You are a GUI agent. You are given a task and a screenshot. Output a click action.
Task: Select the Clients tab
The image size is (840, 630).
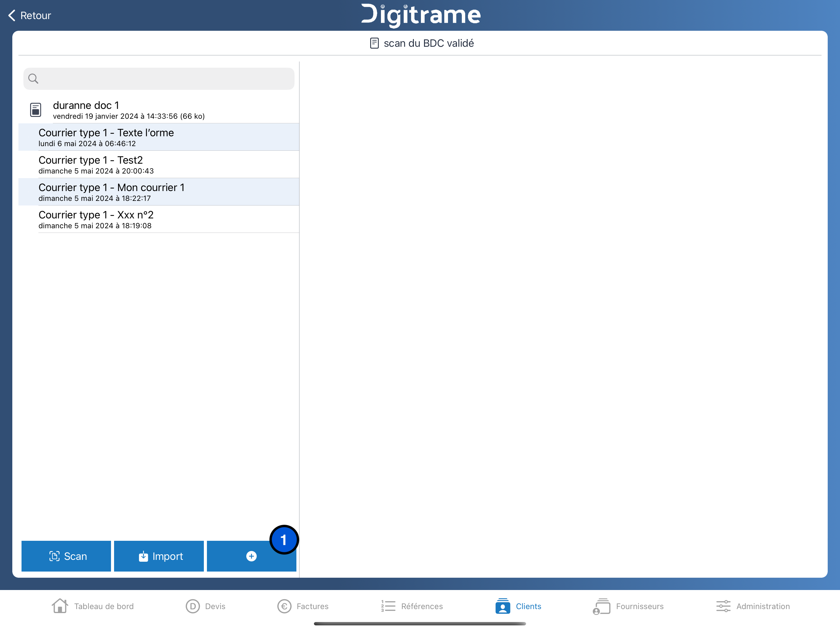(x=518, y=606)
